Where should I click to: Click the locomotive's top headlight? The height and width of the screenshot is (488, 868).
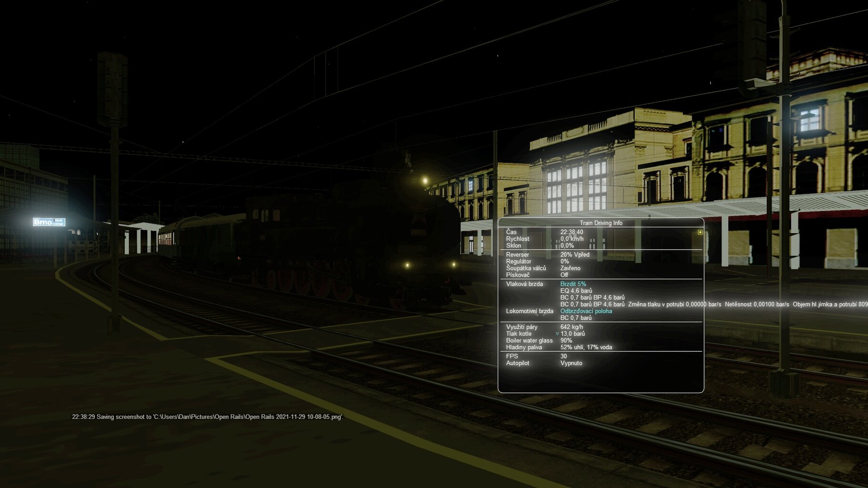click(x=425, y=181)
